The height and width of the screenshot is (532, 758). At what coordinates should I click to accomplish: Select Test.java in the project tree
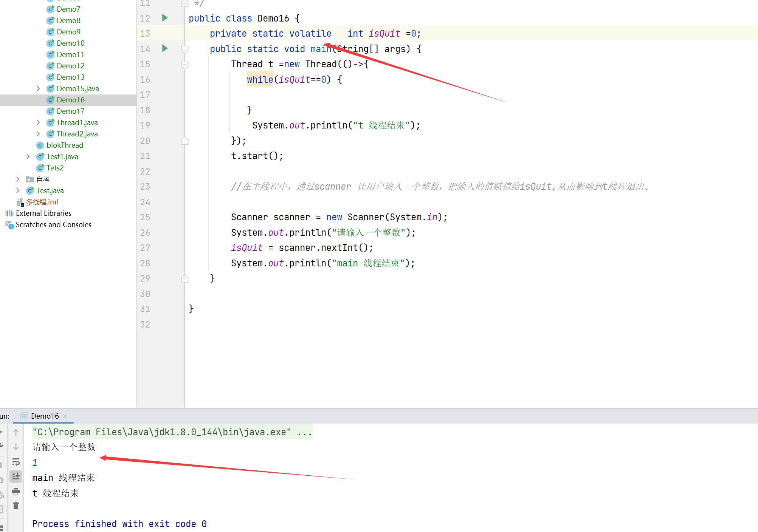[x=50, y=190]
